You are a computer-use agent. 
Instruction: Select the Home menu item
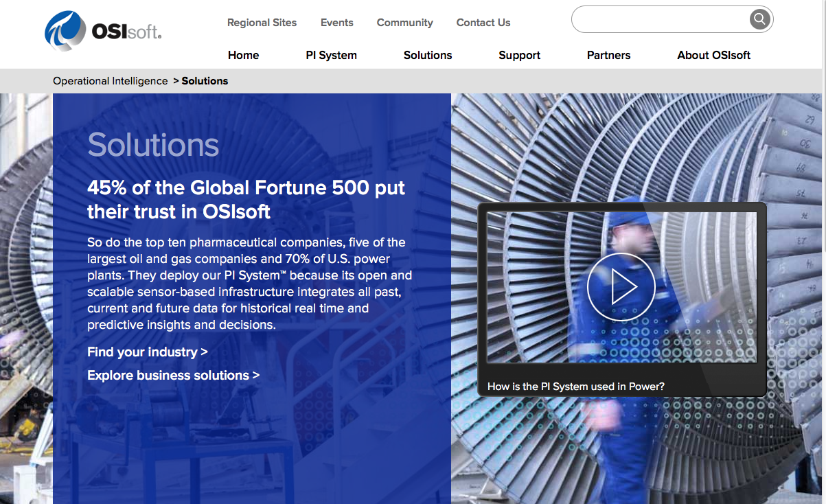click(x=244, y=55)
